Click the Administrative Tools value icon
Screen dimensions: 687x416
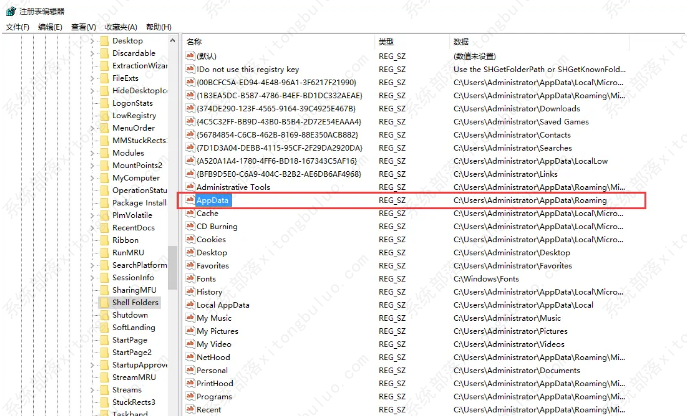(189, 187)
